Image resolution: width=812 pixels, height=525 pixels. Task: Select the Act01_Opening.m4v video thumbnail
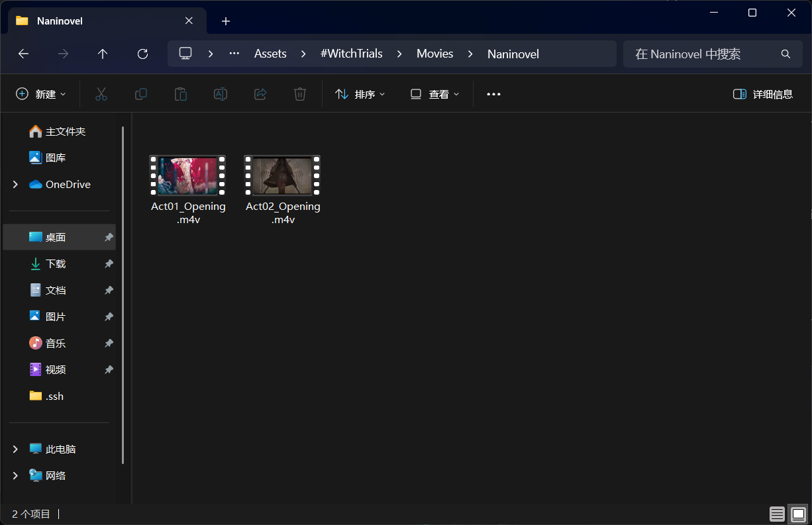pos(188,176)
